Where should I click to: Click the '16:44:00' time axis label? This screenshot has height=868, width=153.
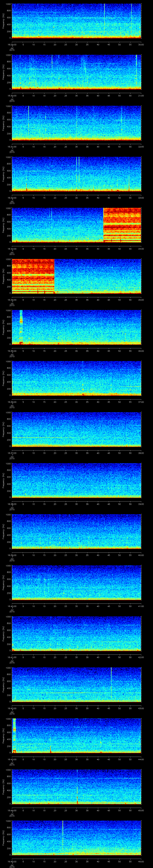pyautogui.click(x=12, y=810)
